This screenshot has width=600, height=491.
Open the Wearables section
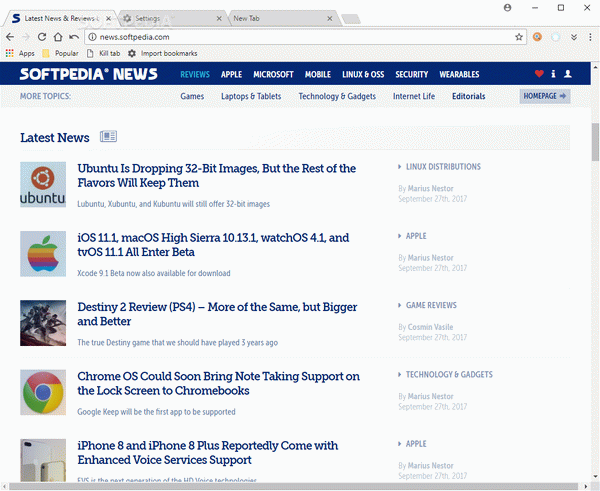coord(459,74)
